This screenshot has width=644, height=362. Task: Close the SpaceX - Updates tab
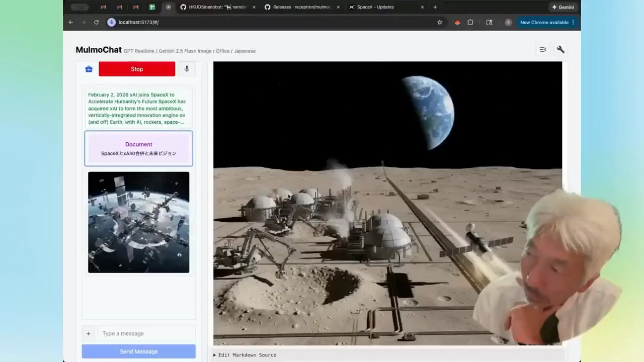click(x=422, y=7)
